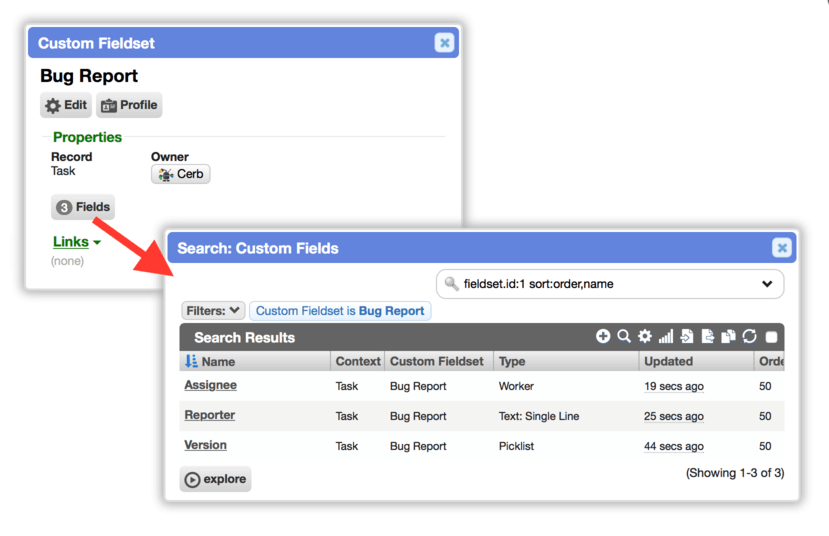This screenshot has height=536, width=829.
Task: Click the explore button
Action: click(x=215, y=479)
